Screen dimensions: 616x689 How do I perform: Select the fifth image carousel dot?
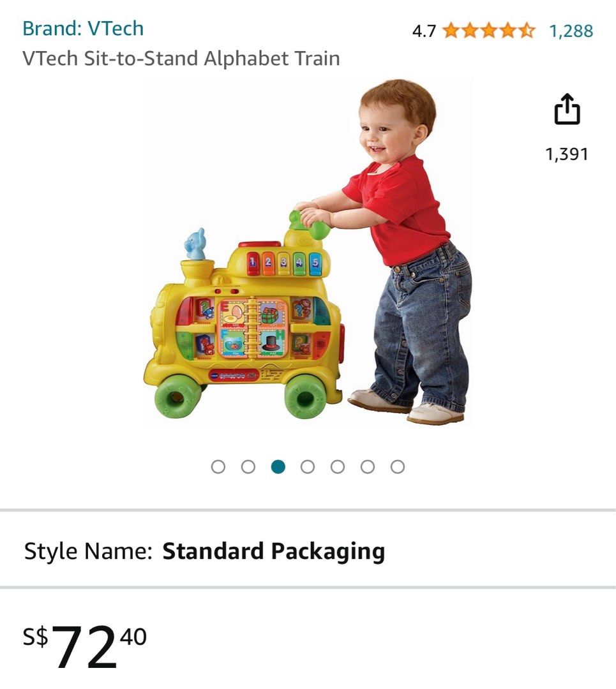coord(338,466)
